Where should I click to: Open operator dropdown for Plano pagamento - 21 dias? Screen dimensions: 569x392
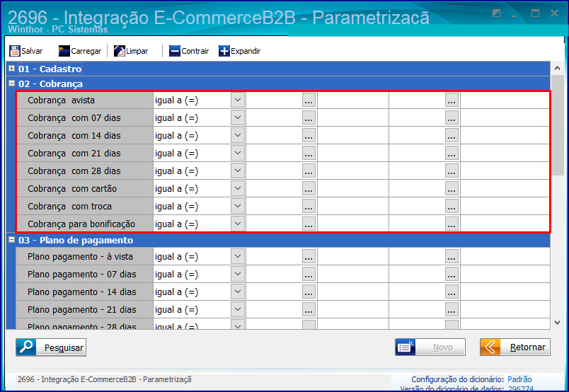coord(238,310)
